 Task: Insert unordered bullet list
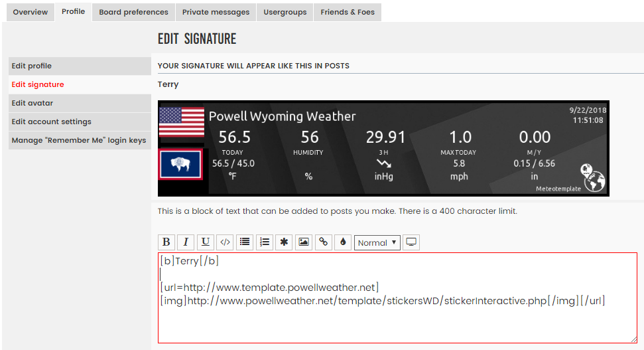pos(245,242)
